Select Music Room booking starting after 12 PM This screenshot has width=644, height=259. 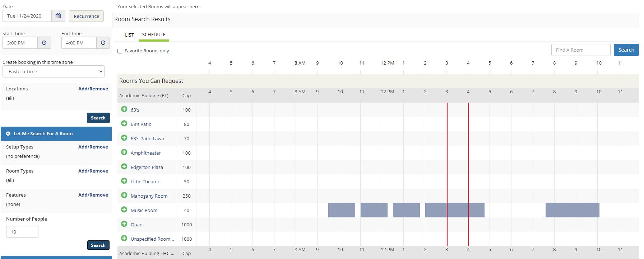pyautogui.click(x=406, y=210)
